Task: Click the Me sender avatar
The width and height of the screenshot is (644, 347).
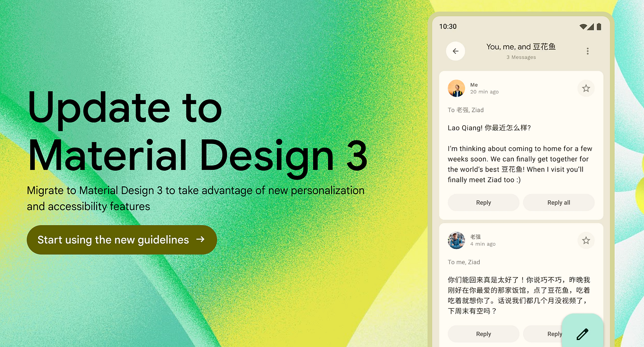Action: coord(456,88)
